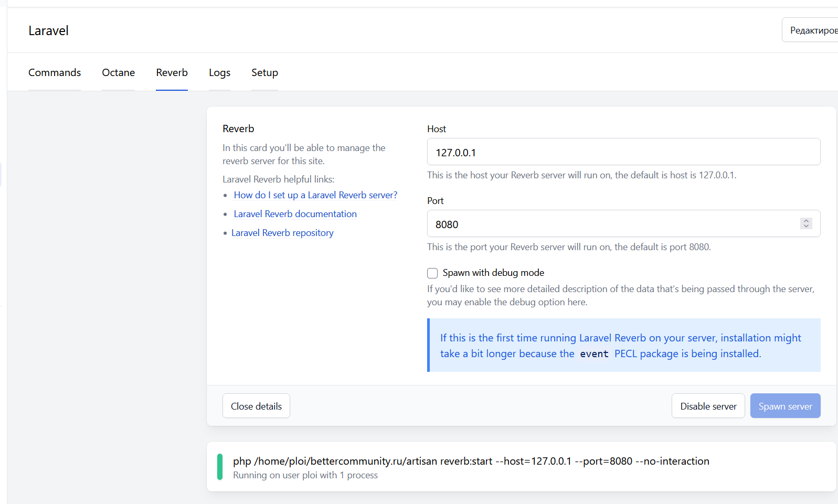Focus the Port input field
This screenshot has height=504, width=838.
point(623,224)
